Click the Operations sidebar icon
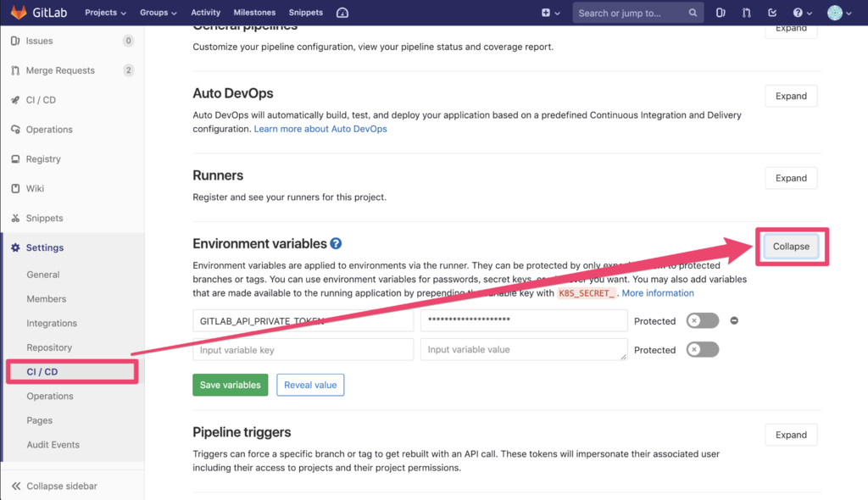868x500 pixels. tap(15, 130)
